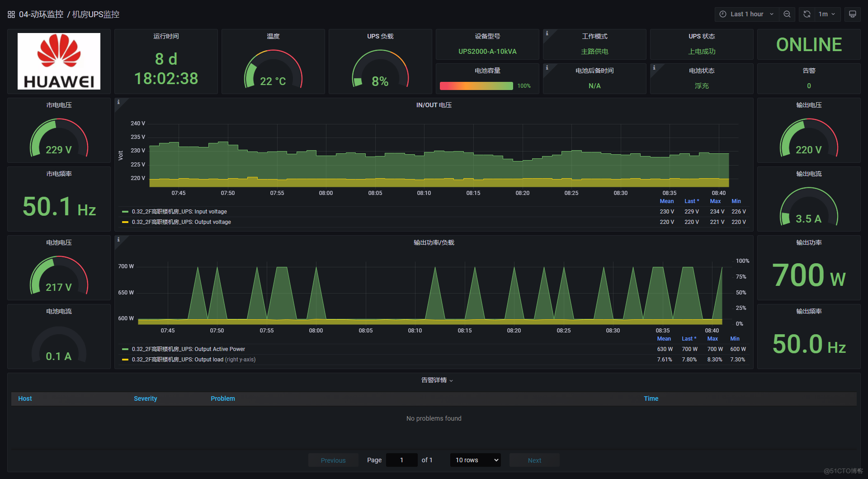Open 04-动环监控 folder breadcrumb
The width and height of the screenshot is (868, 479).
click(x=41, y=14)
